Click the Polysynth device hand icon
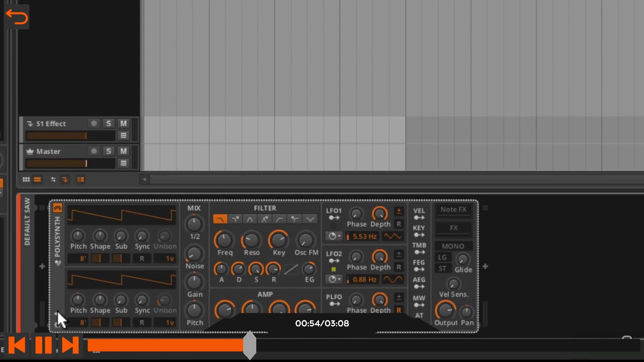The width and height of the screenshot is (644, 362). [58, 263]
